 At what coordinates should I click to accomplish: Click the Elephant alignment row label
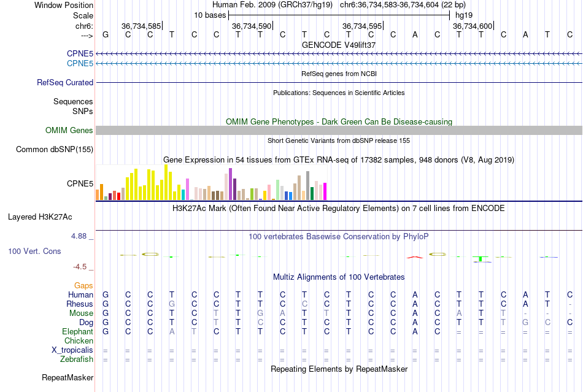click(x=77, y=331)
